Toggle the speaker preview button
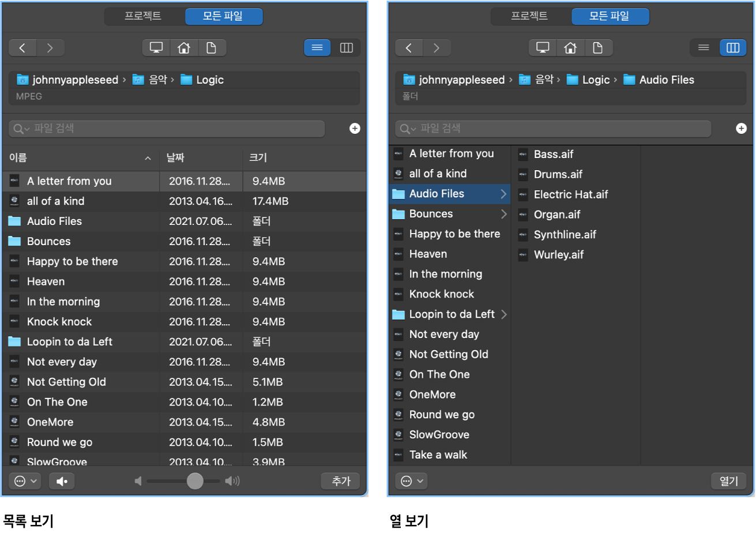 click(62, 481)
